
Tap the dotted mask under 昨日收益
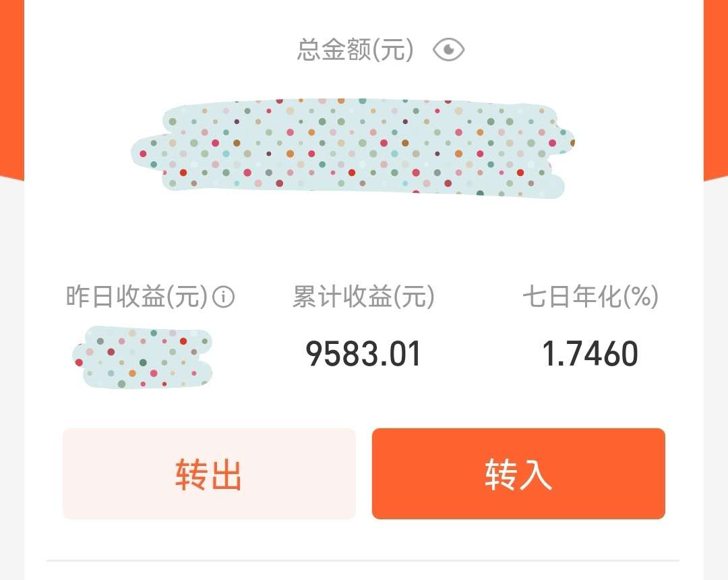coord(142,357)
